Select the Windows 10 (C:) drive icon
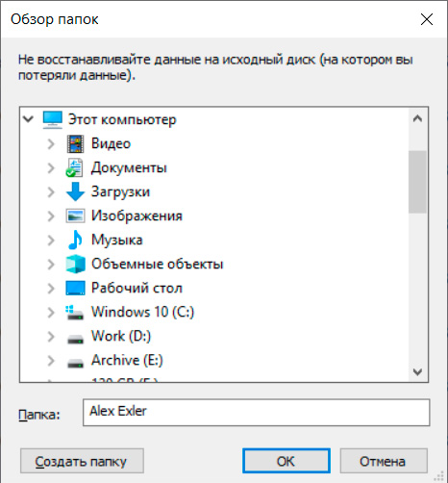 coord(75,313)
